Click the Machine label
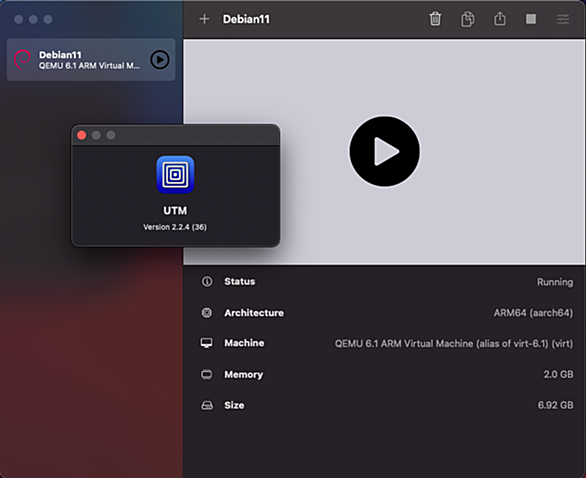586x478 pixels. 244,343
